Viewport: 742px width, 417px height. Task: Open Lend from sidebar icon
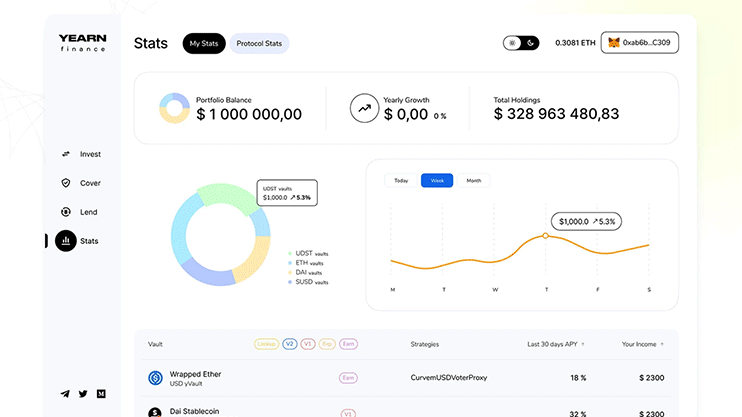pyautogui.click(x=66, y=212)
